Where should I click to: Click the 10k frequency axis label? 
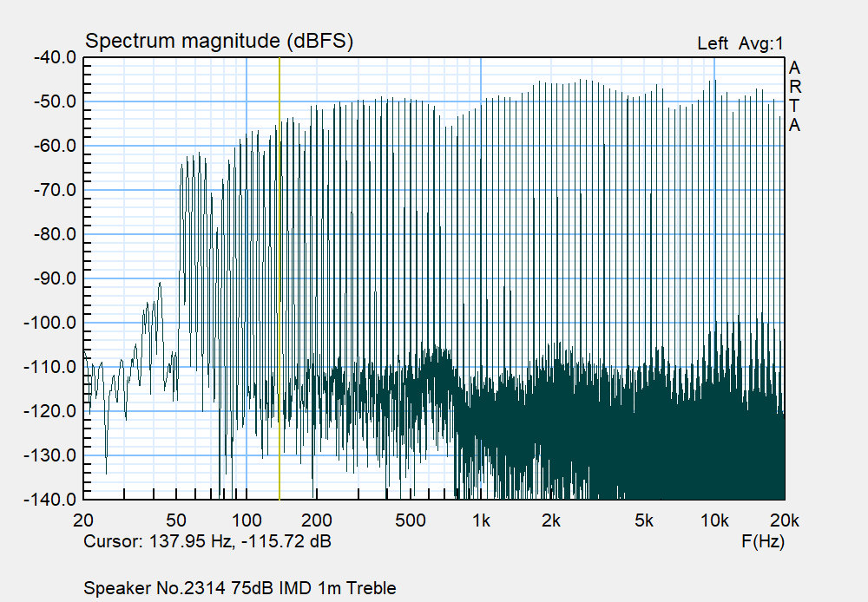tap(713, 520)
